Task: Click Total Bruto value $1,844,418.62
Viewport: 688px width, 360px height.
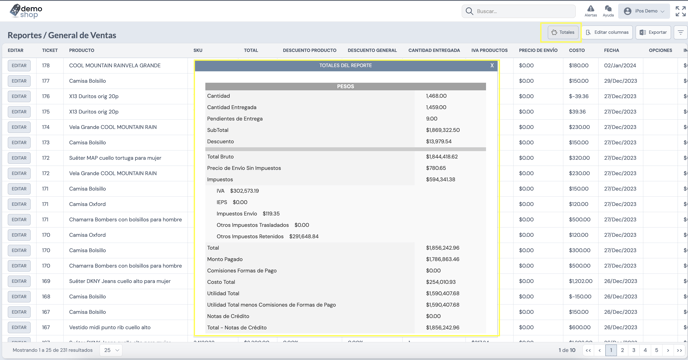Action: pos(442,157)
